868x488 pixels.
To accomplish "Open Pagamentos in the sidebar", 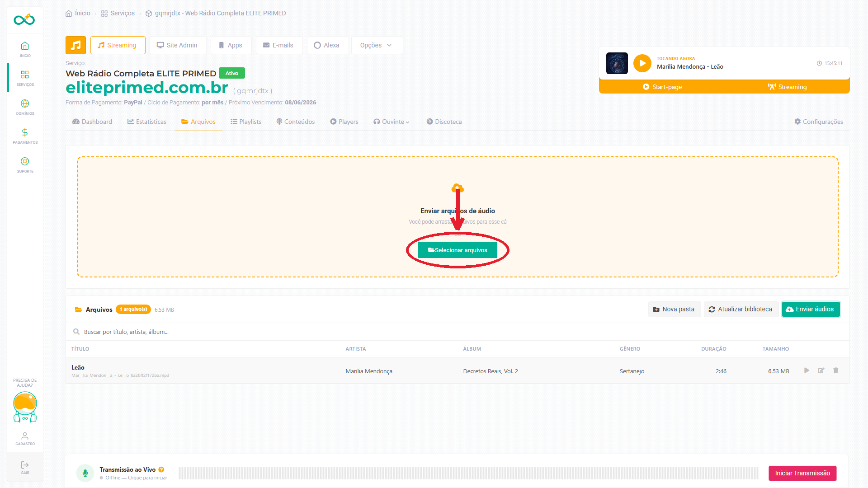I will point(25,136).
